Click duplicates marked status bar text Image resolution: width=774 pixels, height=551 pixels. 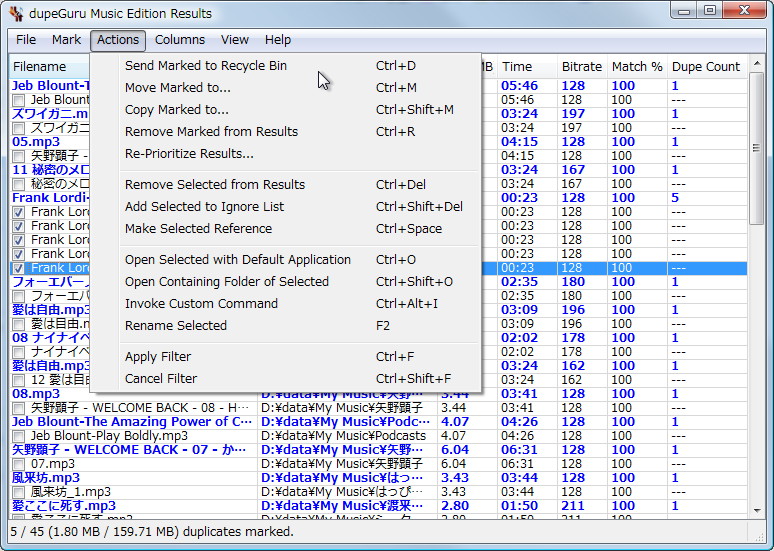[152, 532]
